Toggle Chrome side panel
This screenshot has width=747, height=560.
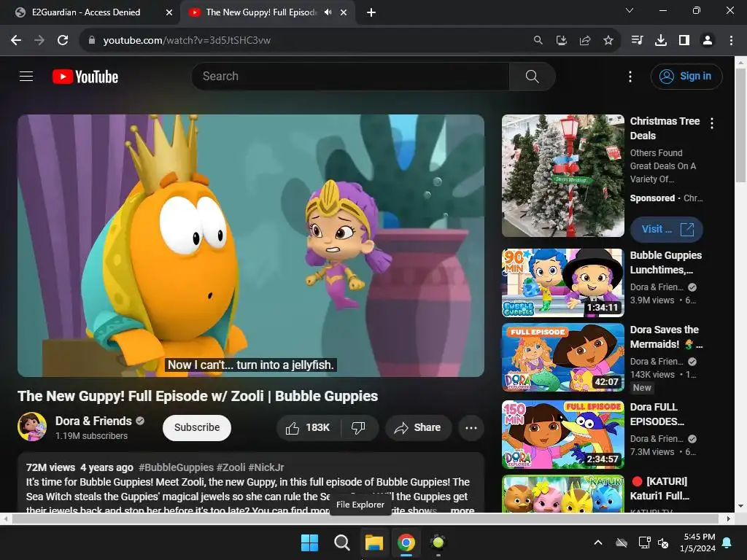(684, 41)
